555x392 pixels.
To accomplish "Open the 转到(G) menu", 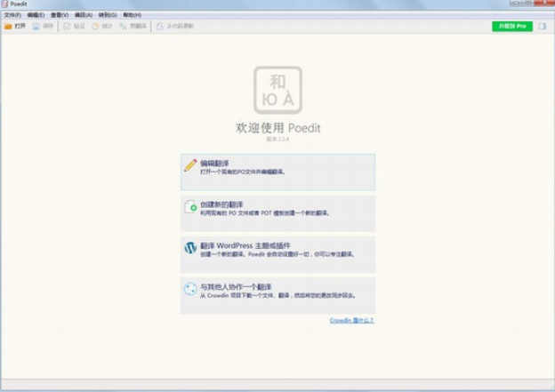I will point(108,15).
